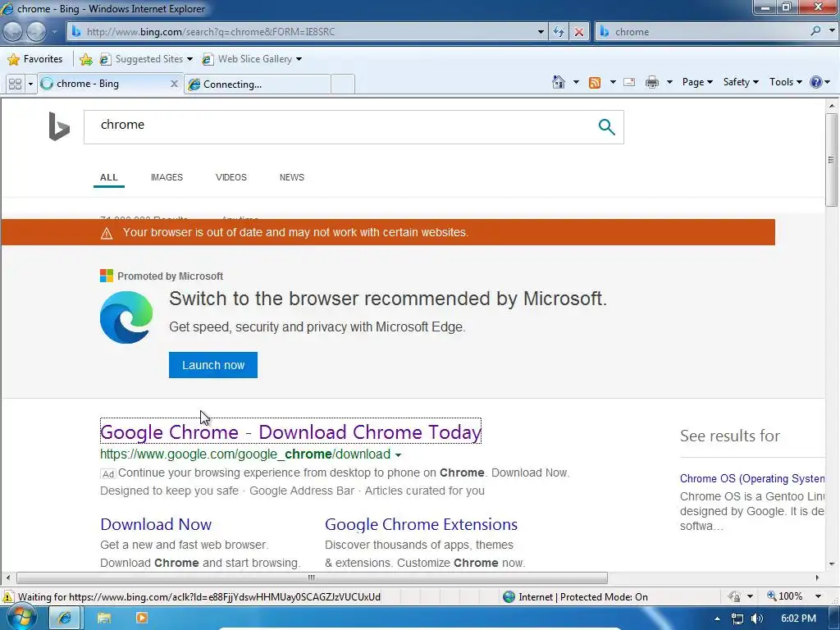Image resolution: width=840 pixels, height=630 pixels.
Task: Open the recent pages dropdown beside Forward
Action: 54,32
